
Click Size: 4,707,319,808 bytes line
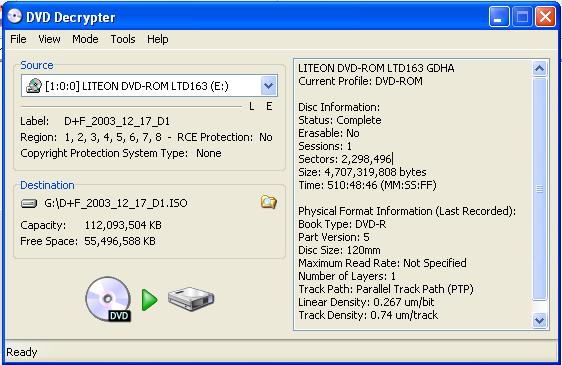362,172
